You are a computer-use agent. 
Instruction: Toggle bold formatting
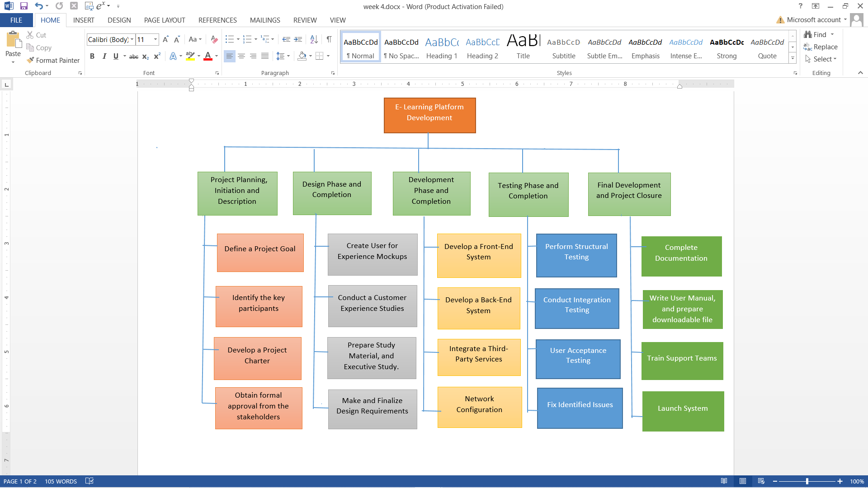(x=92, y=56)
